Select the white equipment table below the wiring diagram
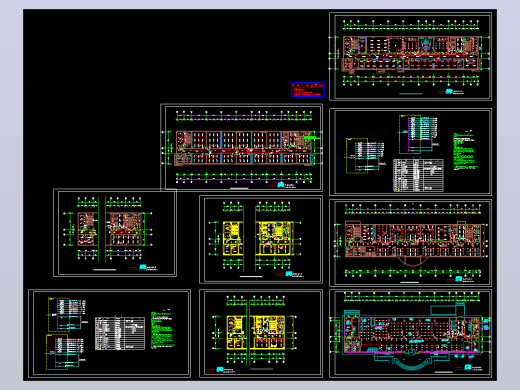 (x=418, y=175)
